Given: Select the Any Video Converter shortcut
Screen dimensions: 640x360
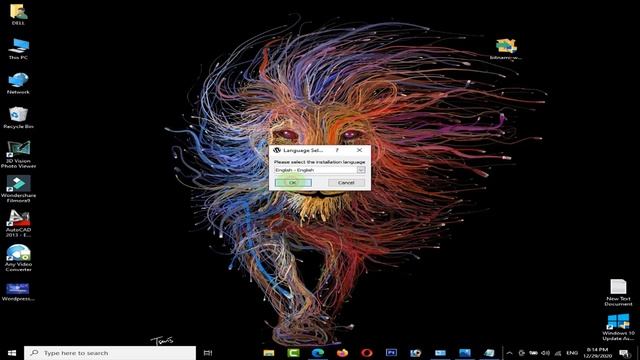Looking at the screenshot, I should click(x=18, y=258).
